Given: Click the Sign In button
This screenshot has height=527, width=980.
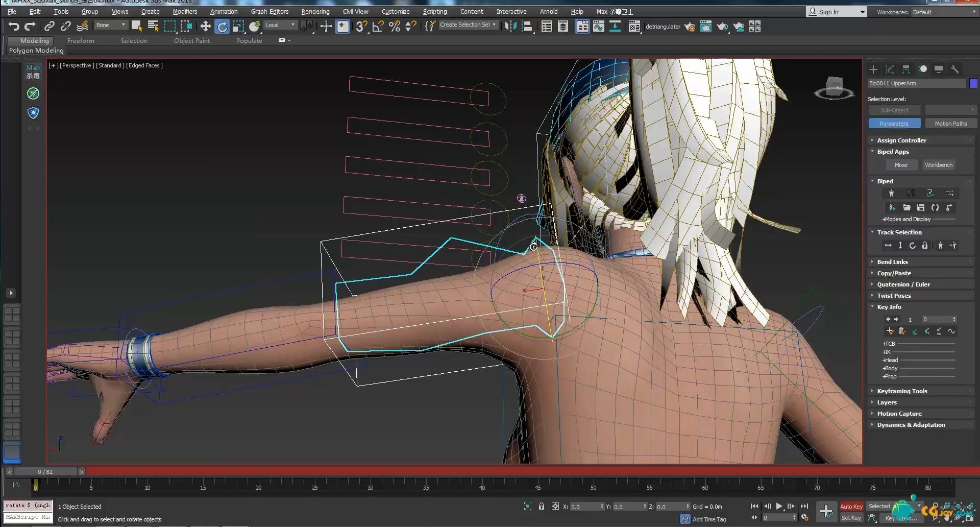Looking at the screenshot, I should point(836,12).
